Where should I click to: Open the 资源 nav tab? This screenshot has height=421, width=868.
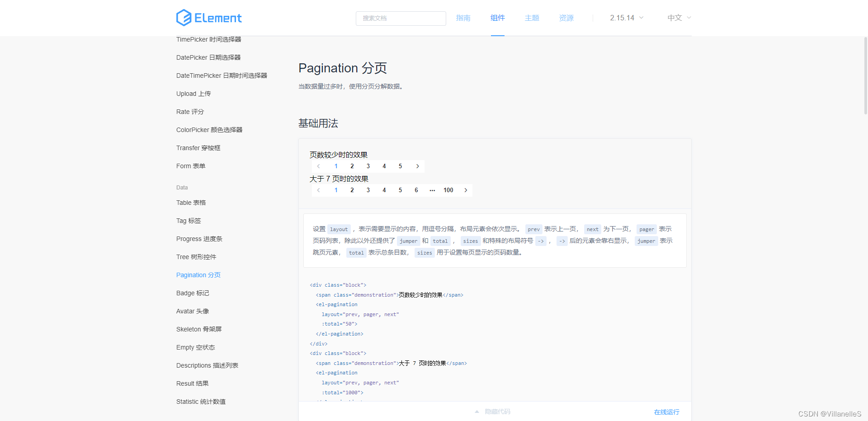coord(566,18)
